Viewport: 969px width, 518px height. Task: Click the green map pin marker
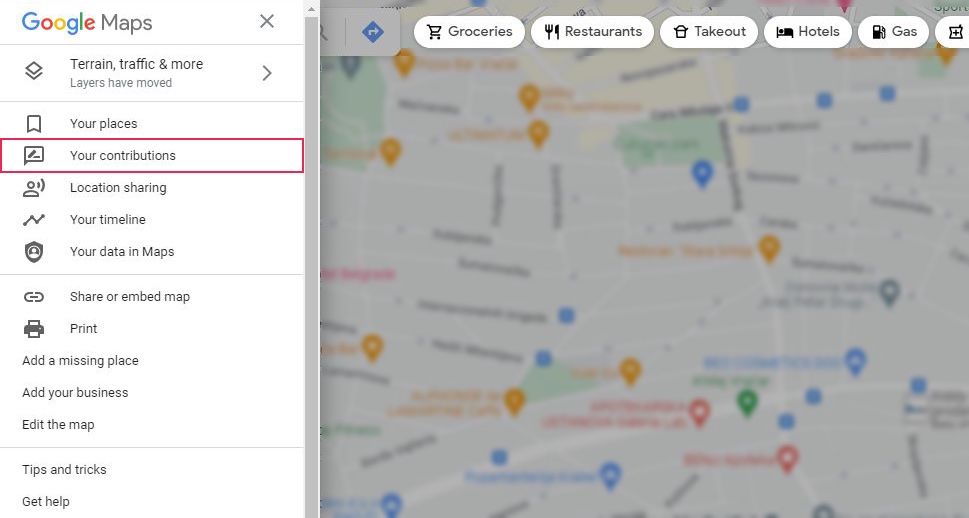[x=747, y=402]
